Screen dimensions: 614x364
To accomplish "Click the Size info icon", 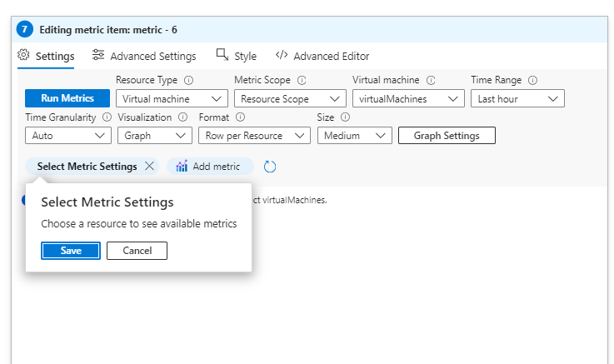I will (x=345, y=117).
